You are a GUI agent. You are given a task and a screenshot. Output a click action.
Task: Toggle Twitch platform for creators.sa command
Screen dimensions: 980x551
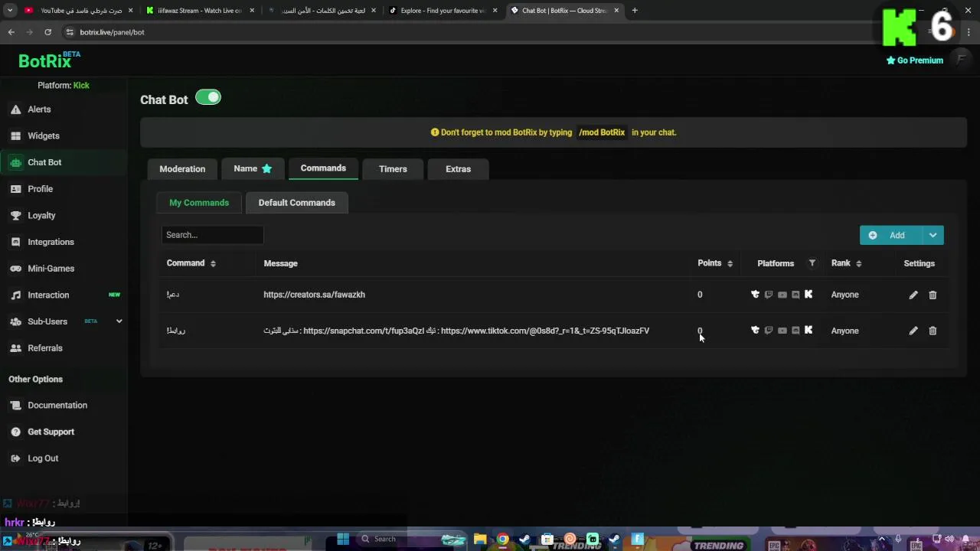pos(769,295)
